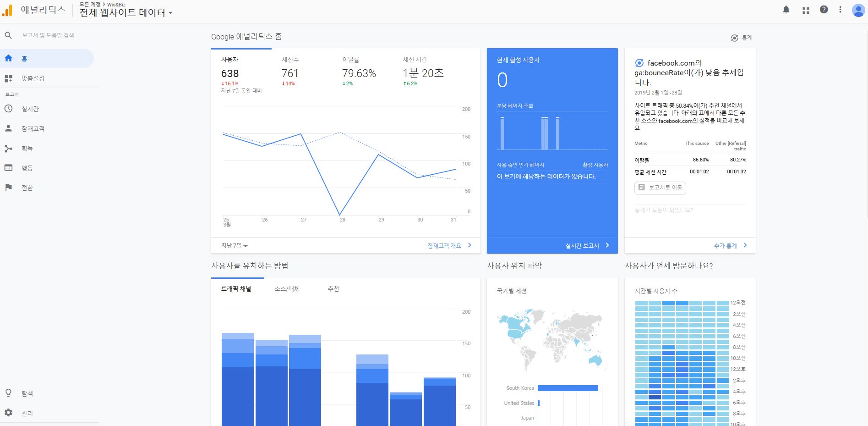Click the 28 date point on line chart
The image size is (868, 426).
click(x=340, y=215)
